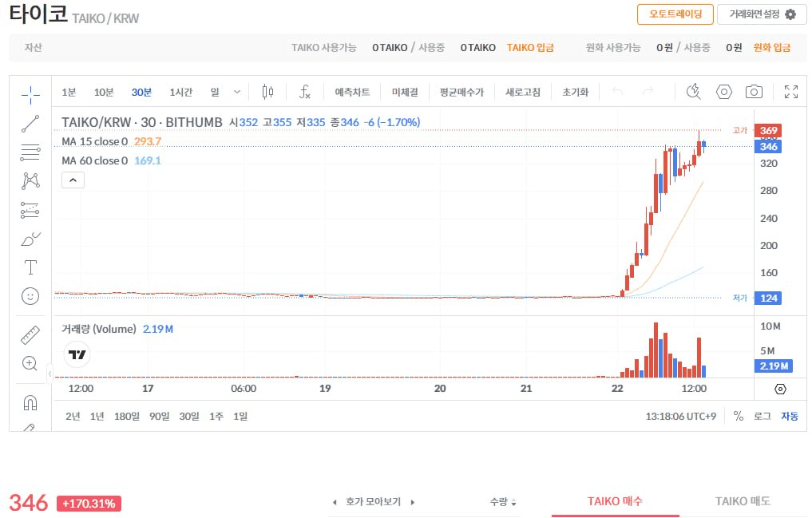Expand the interval dropdown arrow
Viewport: 812px width, 518px height.
[237, 92]
